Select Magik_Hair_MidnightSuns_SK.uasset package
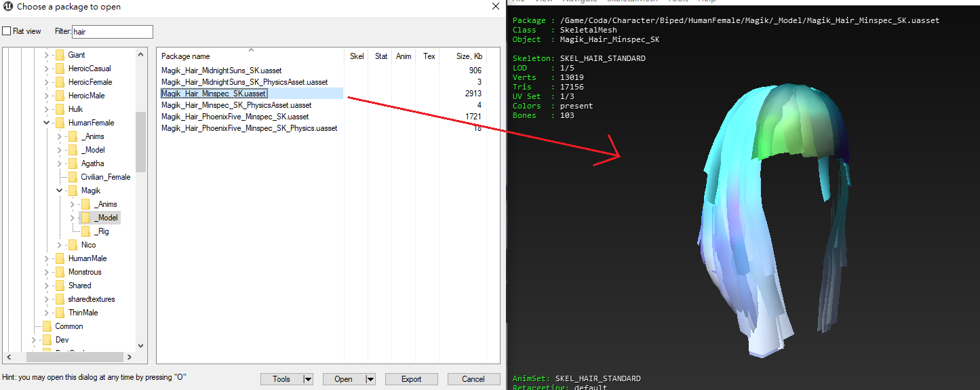The height and width of the screenshot is (390, 980). (x=221, y=71)
